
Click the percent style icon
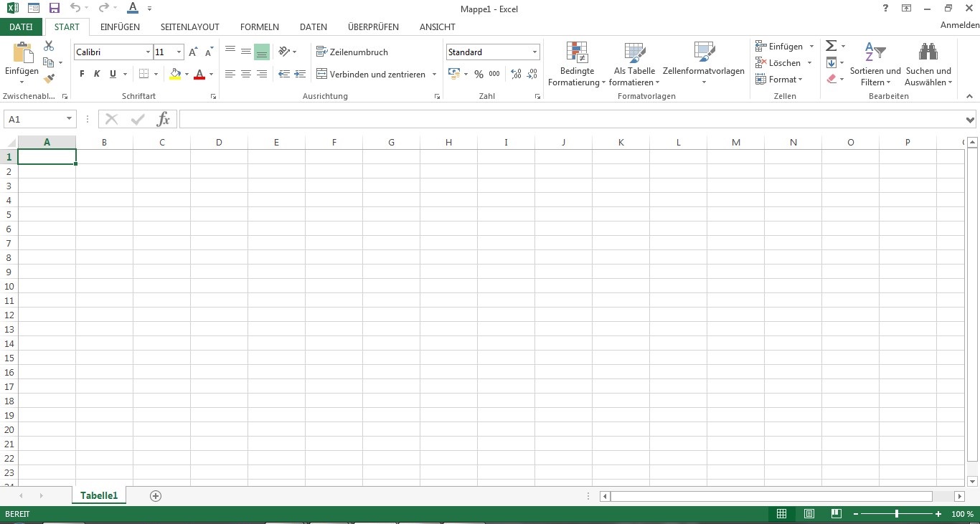click(x=479, y=74)
